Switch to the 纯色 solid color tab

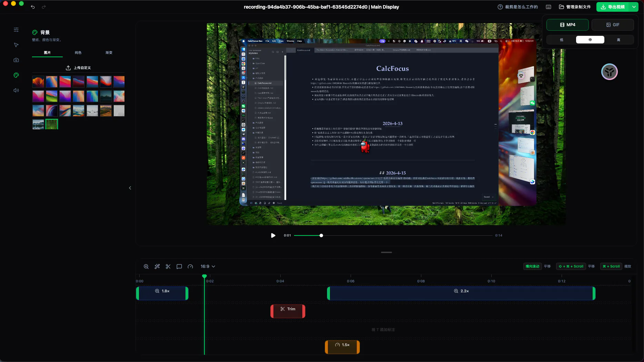click(78, 53)
